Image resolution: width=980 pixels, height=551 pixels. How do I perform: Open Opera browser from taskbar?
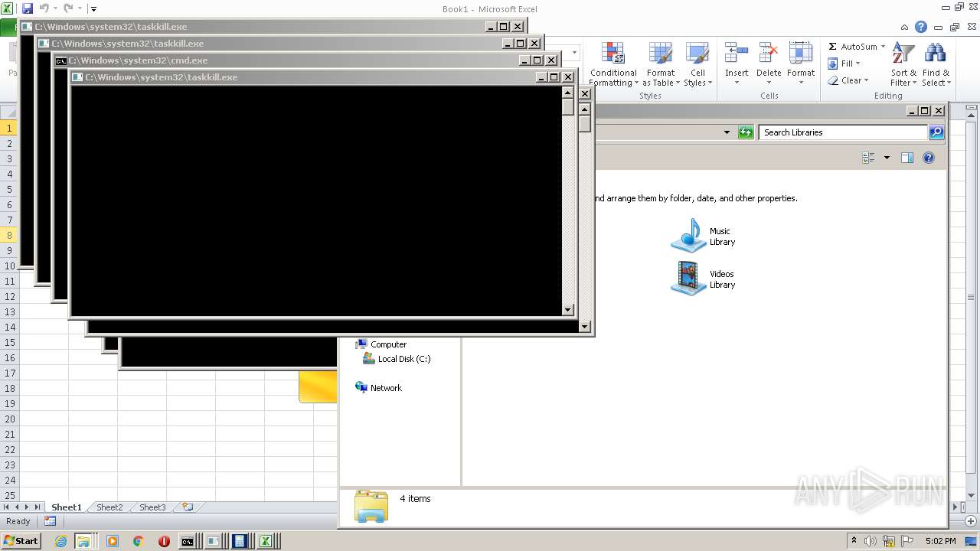164,541
